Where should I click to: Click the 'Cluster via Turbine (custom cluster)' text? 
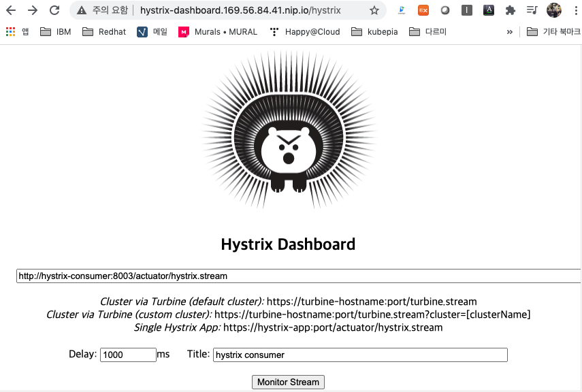click(129, 314)
